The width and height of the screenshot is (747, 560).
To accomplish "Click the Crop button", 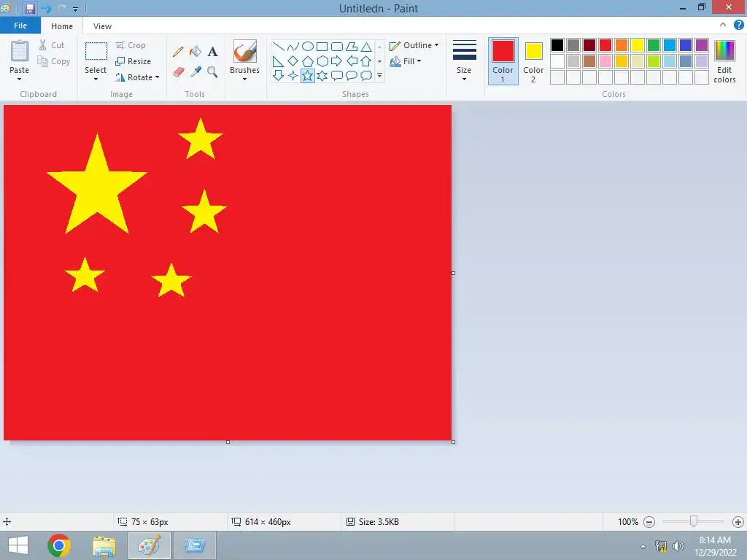I will pos(131,45).
